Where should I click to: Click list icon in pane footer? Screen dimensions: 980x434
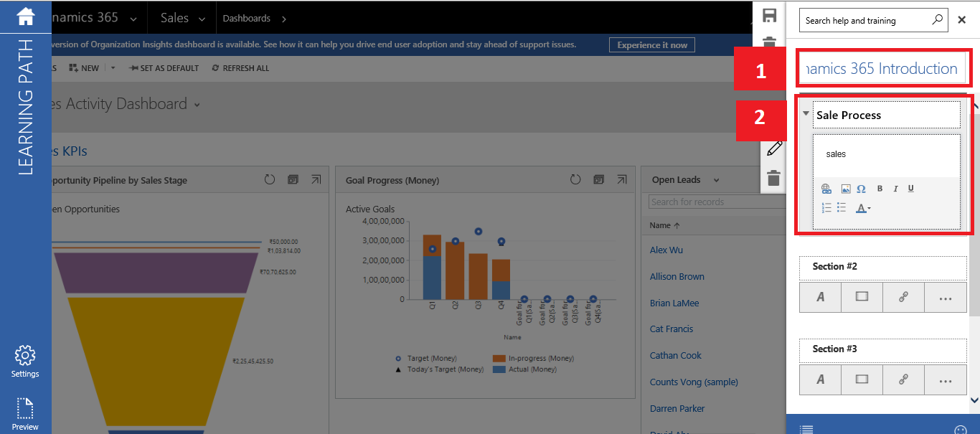(807, 429)
